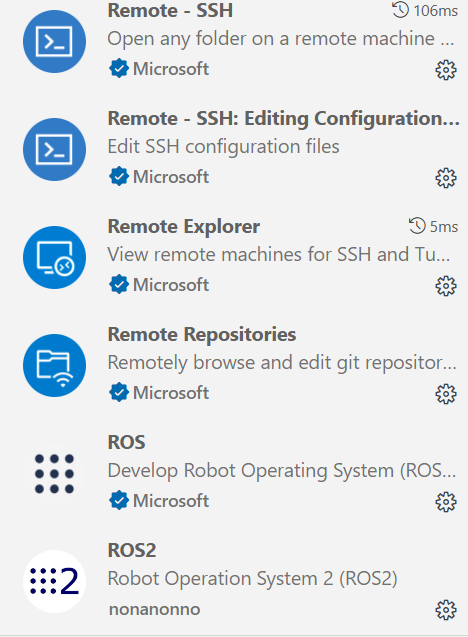Click the ROS2 logo icon
The image size is (468, 637).
[x=54, y=581]
